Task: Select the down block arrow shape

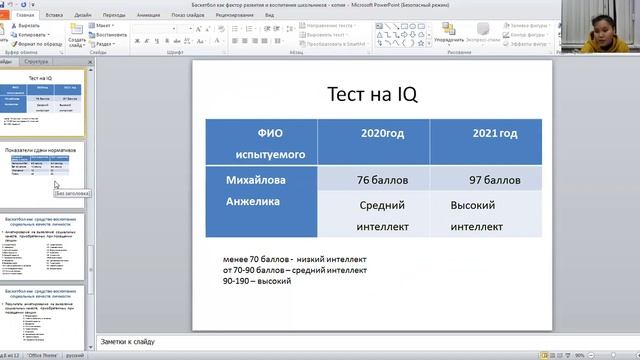Action: point(413,35)
